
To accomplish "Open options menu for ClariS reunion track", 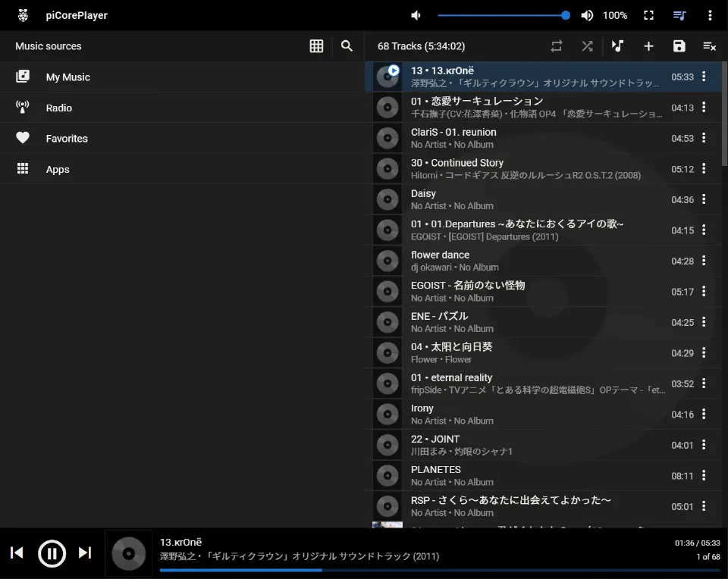I will point(704,138).
